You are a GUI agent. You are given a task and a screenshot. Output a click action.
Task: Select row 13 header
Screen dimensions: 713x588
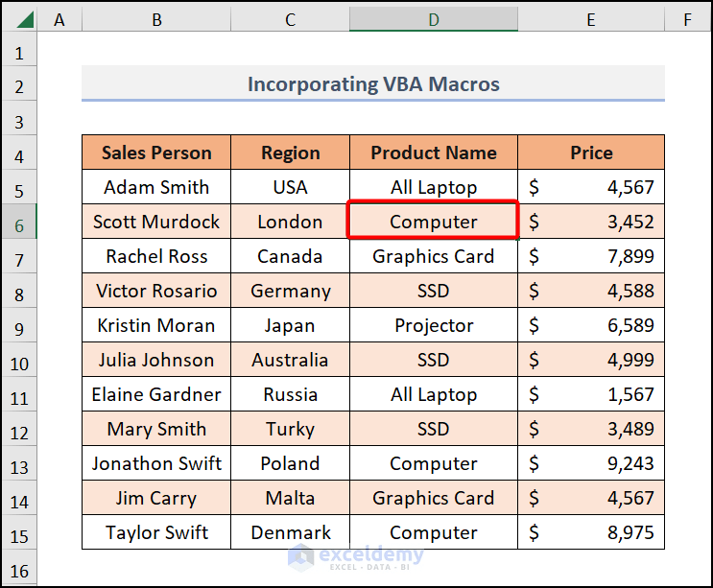(x=19, y=463)
